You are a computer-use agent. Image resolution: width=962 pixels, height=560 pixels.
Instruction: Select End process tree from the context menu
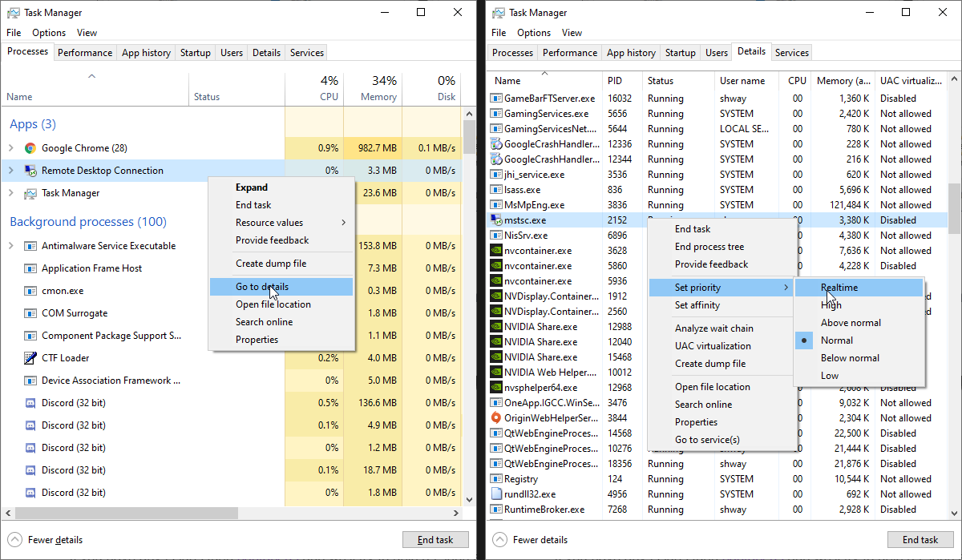pos(721,247)
